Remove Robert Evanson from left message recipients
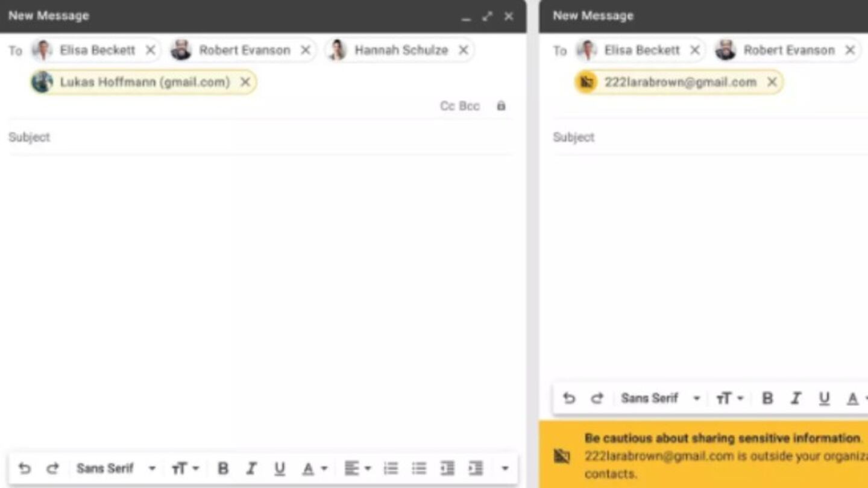 [306, 50]
